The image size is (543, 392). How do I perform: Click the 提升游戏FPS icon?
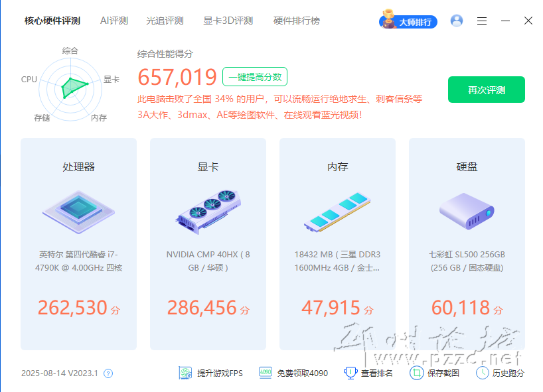pyautogui.click(x=185, y=373)
